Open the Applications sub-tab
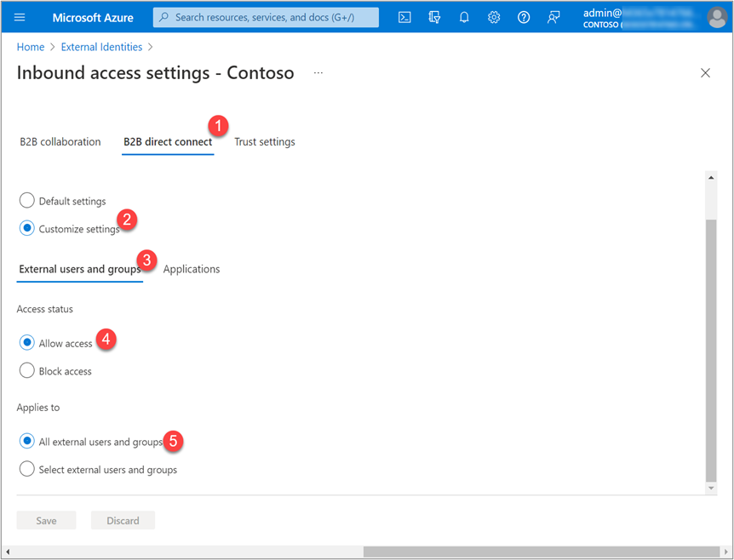 192,269
